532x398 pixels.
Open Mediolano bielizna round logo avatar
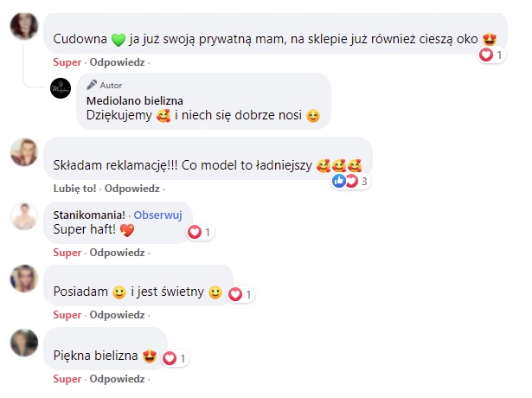pyautogui.click(x=61, y=87)
